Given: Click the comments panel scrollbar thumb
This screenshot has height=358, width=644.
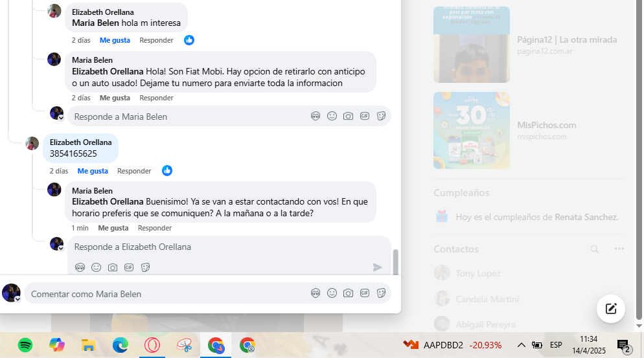Looking at the screenshot, I should point(395,262).
